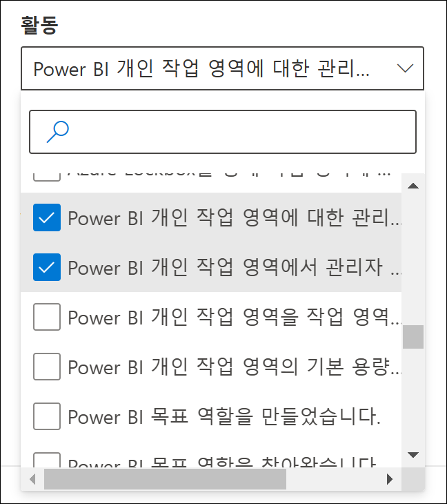
Task: Click the horizontal scrollbar thumb
Action: [165, 479]
